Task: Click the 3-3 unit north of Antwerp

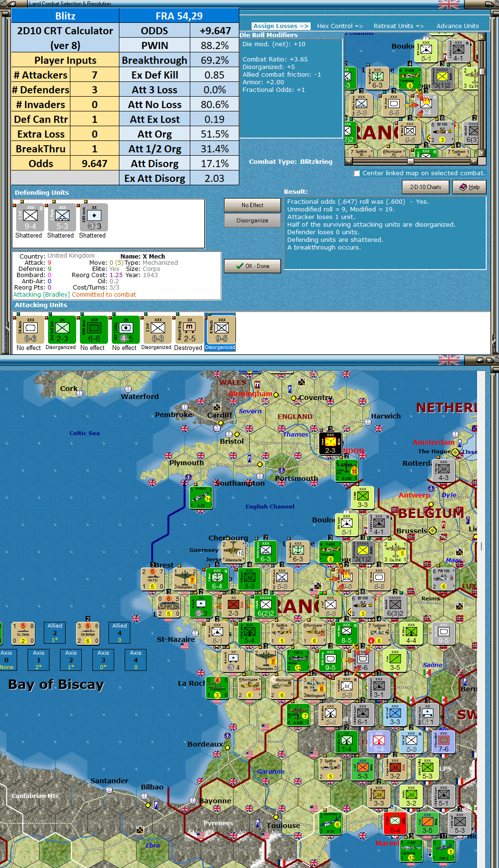Action: (x=362, y=498)
